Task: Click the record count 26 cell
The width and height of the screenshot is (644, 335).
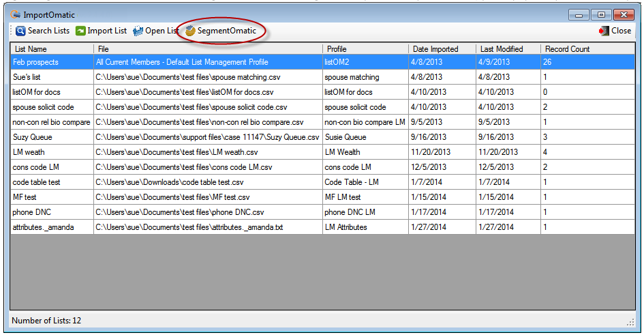Action: click(587, 62)
